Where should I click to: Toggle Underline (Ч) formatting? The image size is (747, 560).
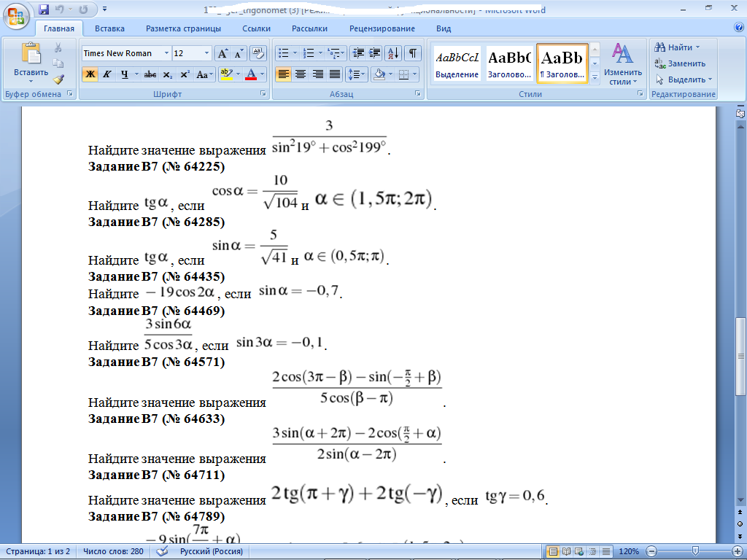click(x=124, y=74)
